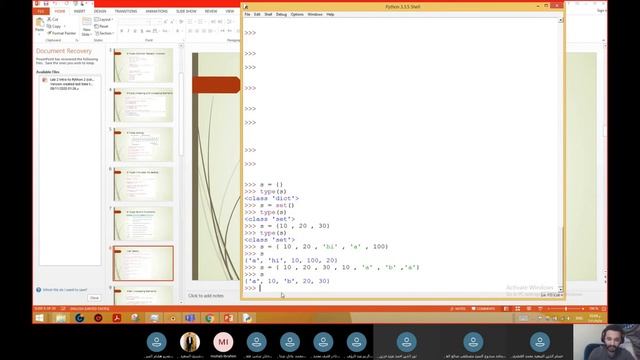640x360 pixels.
Task: Switch to PowerPoint INSERT tab
Action: pos(79,11)
